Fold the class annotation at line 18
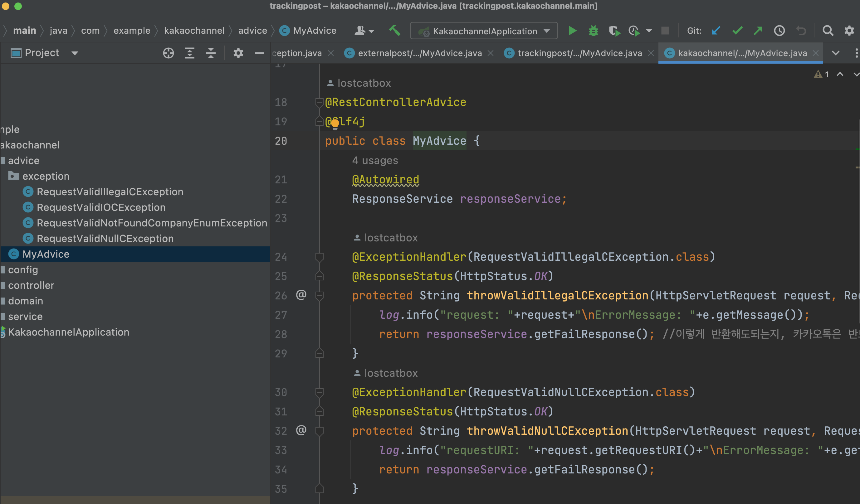The width and height of the screenshot is (860, 504). 320,102
